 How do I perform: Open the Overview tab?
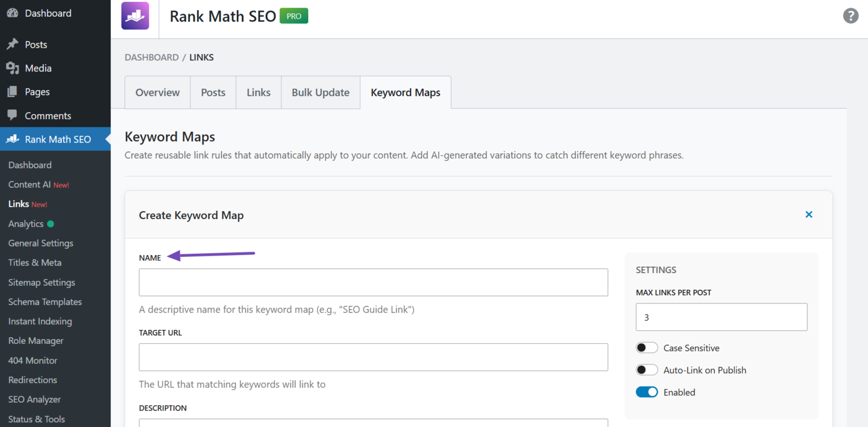157,92
